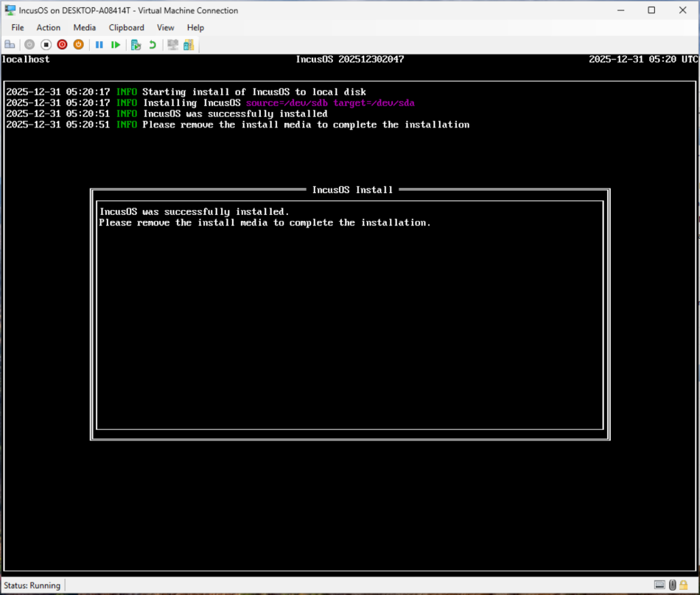Open the Clipboard menu
This screenshot has height=595, width=700.
pyautogui.click(x=126, y=27)
